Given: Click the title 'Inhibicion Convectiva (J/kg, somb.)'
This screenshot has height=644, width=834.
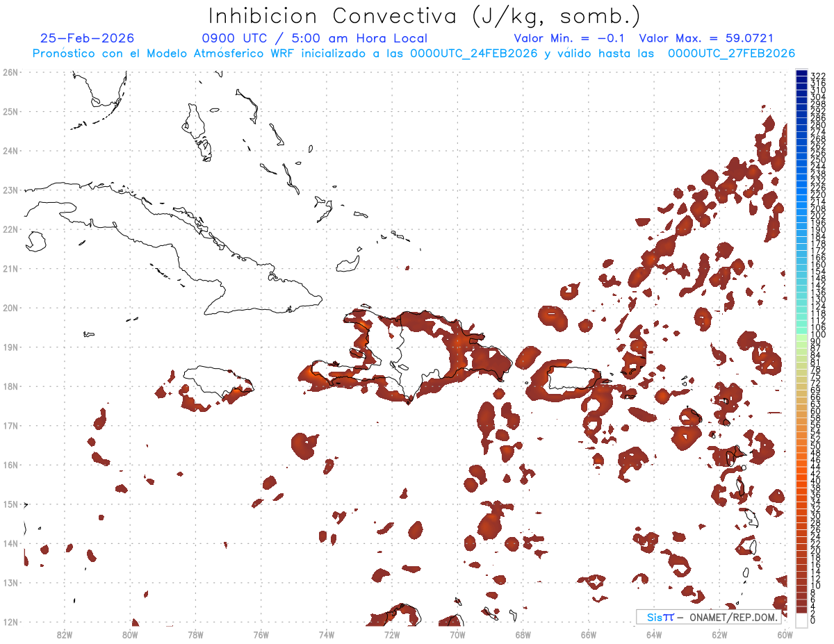Looking at the screenshot, I should [x=425, y=16].
